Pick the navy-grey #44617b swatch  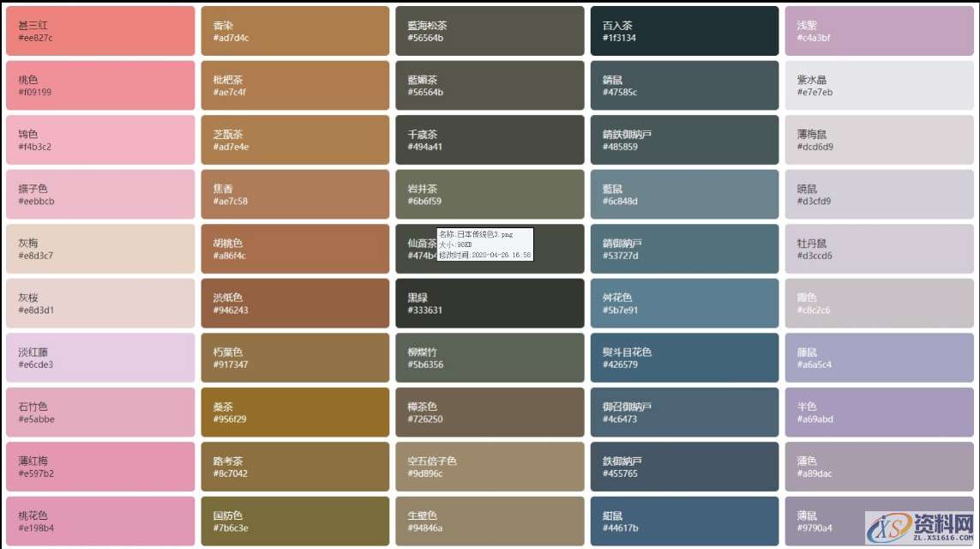684,521
